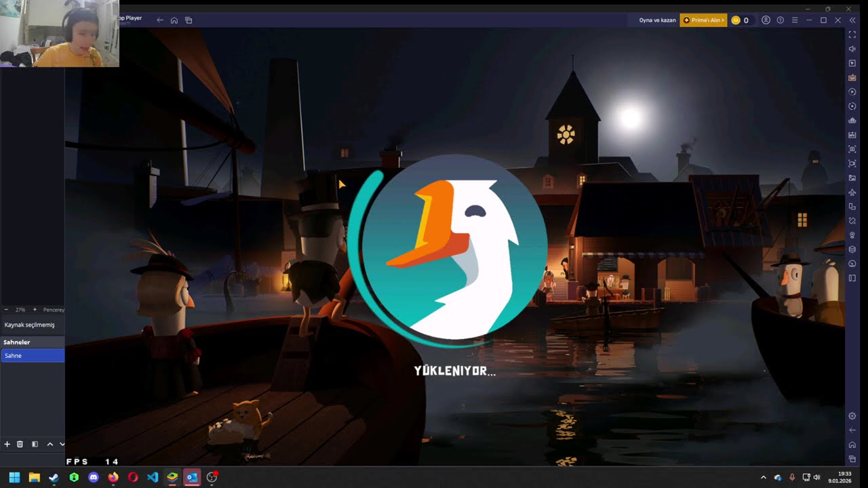Delete the selected scene with trash icon
This screenshot has width=868, height=488.
pos(20,444)
